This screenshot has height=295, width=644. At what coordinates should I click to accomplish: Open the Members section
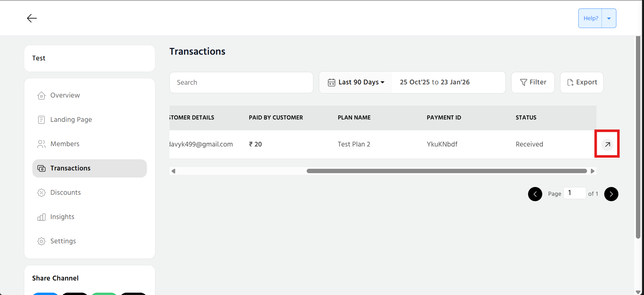tap(65, 144)
